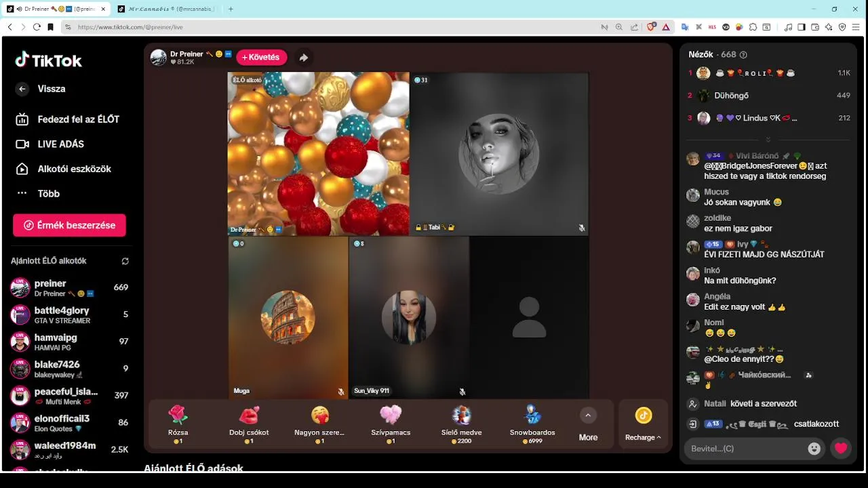The image size is (868, 488).
Task: Open the HLS extension
Action: tap(712, 27)
